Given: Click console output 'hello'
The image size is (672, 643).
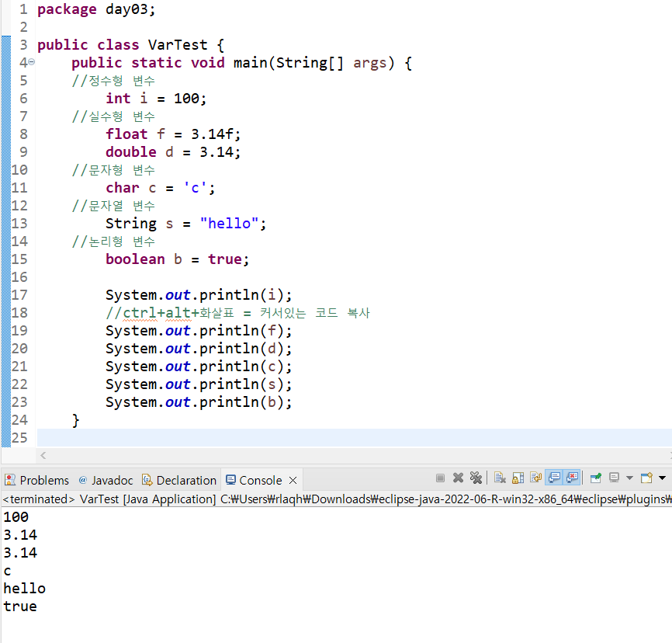Looking at the screenshot, I should [24, 588].
